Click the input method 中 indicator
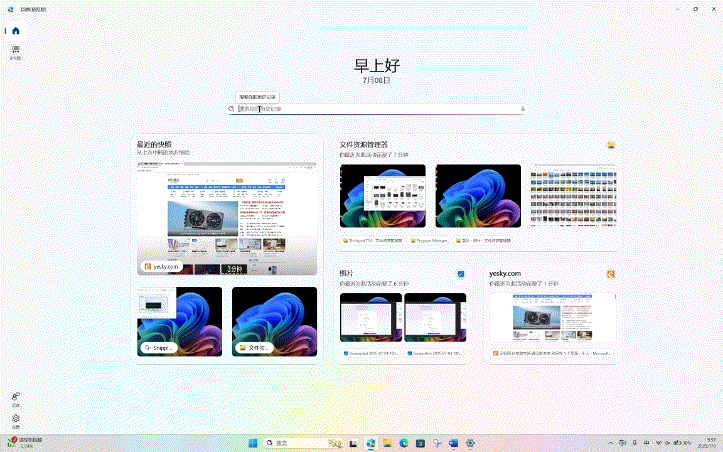Screen dimensions: 723x452 click(646, 443)
